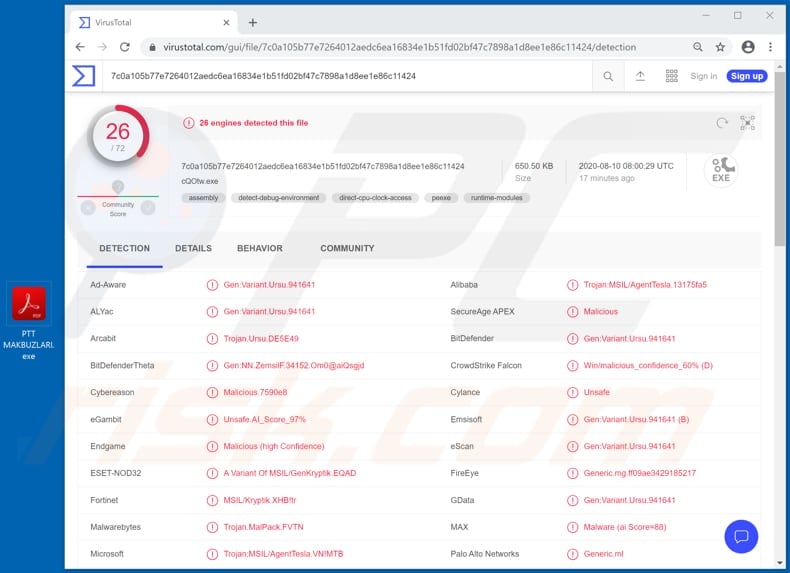Image resolution: width=790 pixels, height=573 pixels.
Task: Click Endgame 'Malicious (high Confidence)' result
Action: 274,447
